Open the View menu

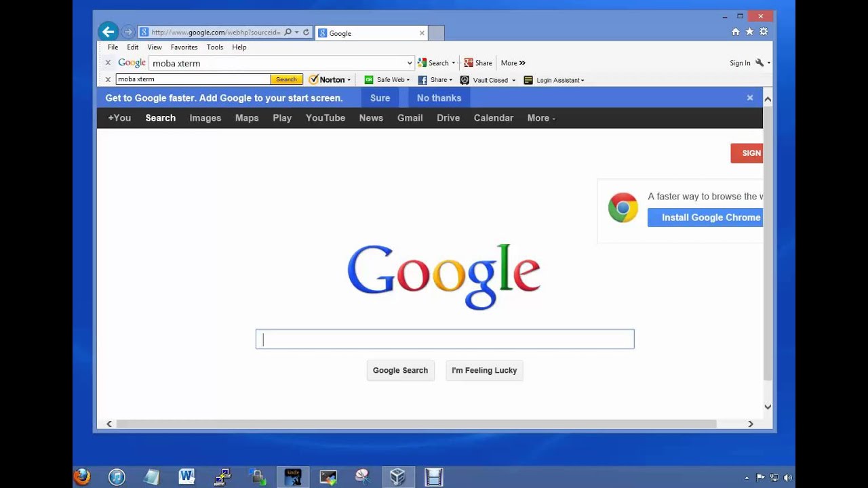pyautogui.click(x=155, y=47)
